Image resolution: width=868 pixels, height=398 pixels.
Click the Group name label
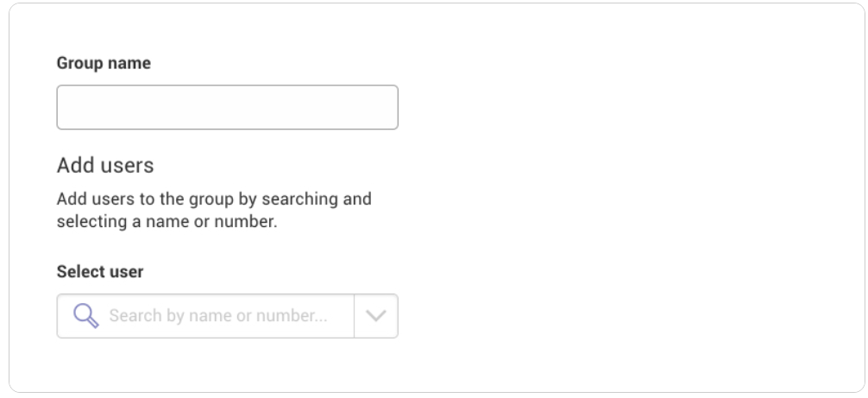[104, 63]
